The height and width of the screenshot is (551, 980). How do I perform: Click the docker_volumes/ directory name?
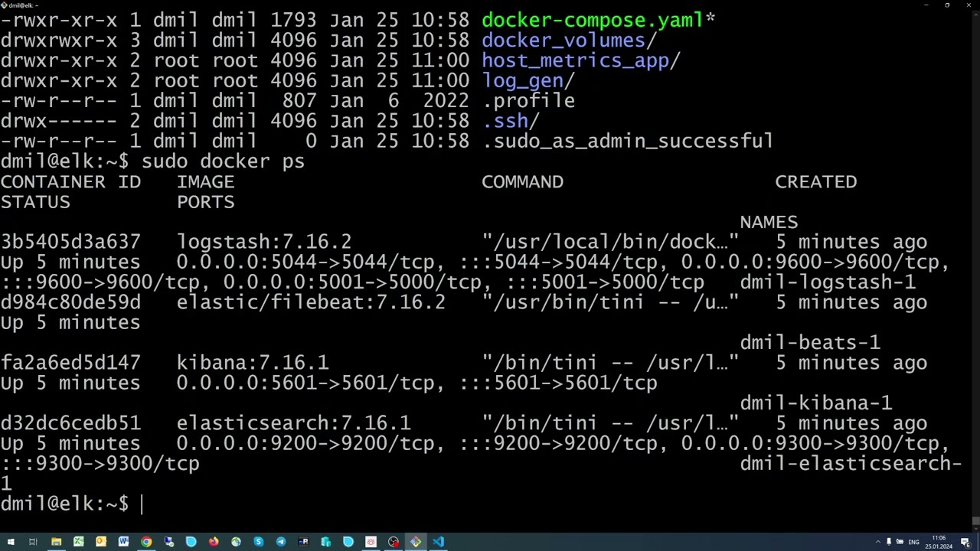(569, 41)
